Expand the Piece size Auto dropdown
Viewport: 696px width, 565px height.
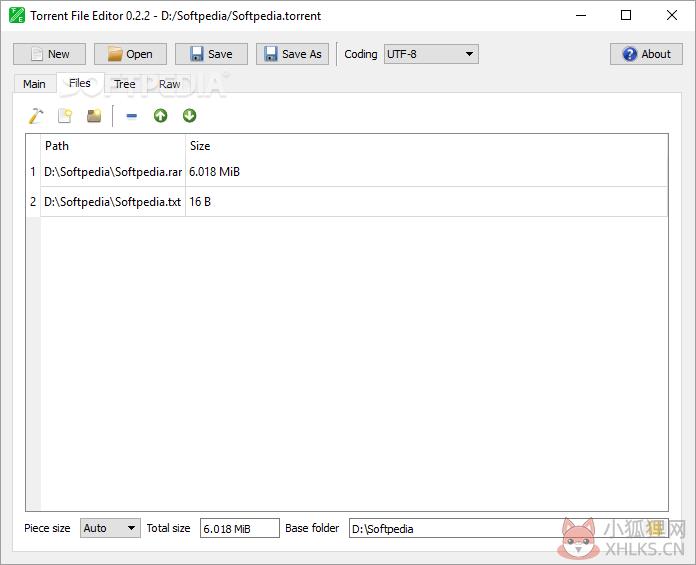(x=110, y=528)
